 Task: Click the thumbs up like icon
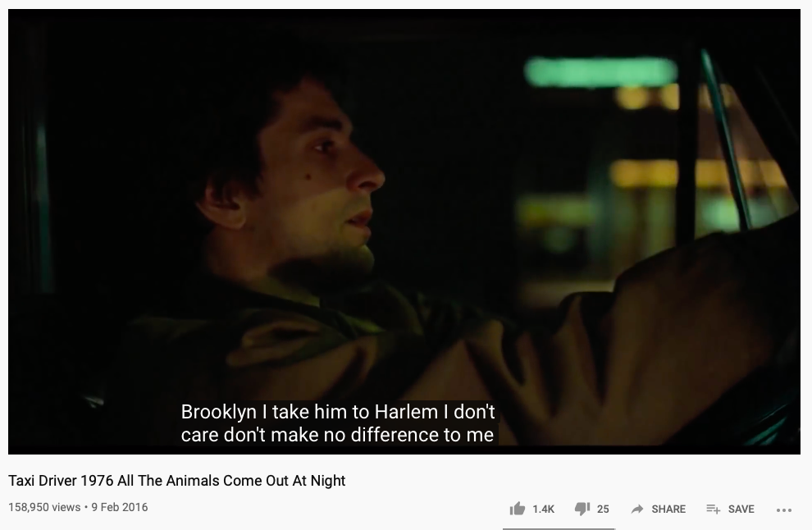point(518,509)
